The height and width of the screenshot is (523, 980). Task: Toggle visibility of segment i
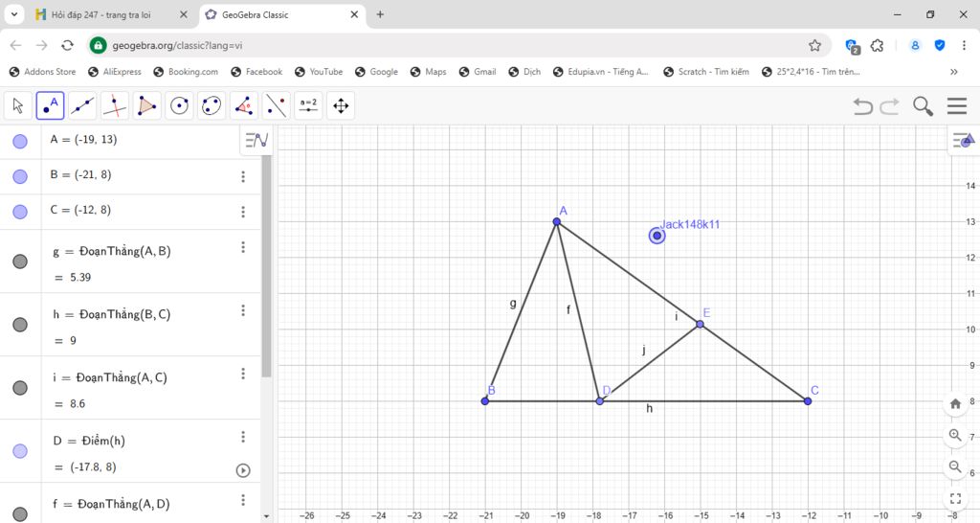[20, 387]
